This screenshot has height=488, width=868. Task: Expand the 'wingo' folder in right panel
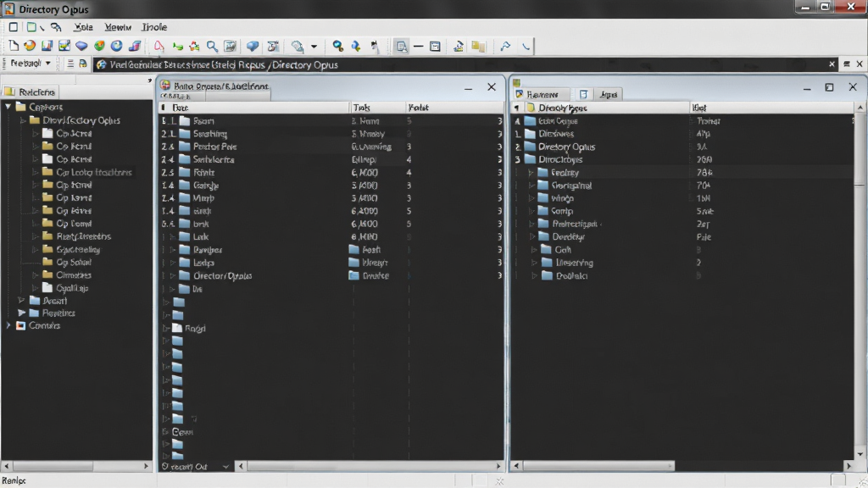[x=531, y=198]
